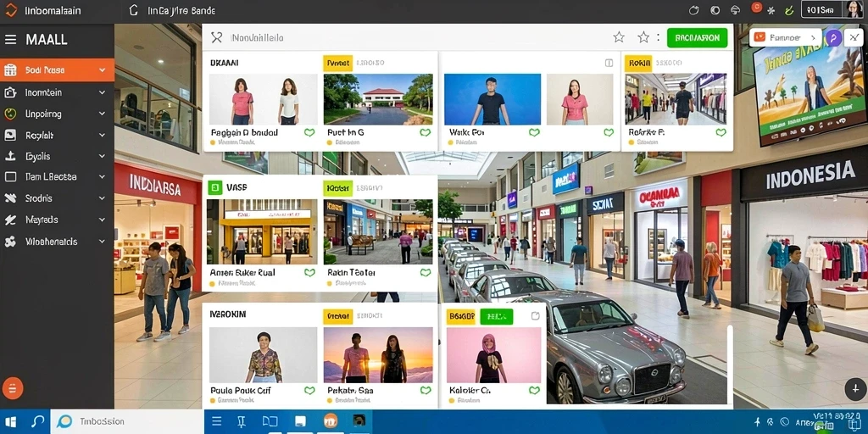
Task: Click the small square icon above the blue photo
Action: click(609, 63)
